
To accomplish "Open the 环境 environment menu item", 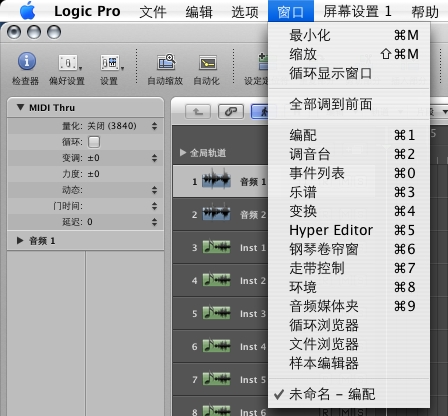I will tap(349, 287).
